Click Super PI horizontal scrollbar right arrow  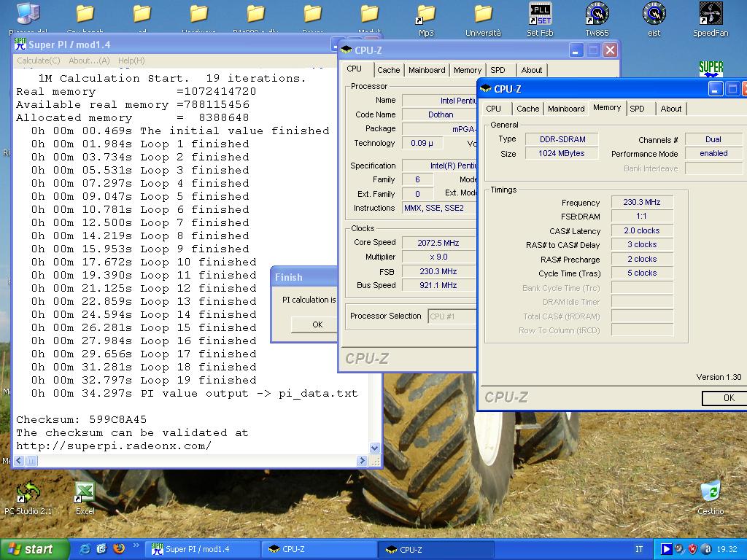pyautogui.click(x=362, y=461)
